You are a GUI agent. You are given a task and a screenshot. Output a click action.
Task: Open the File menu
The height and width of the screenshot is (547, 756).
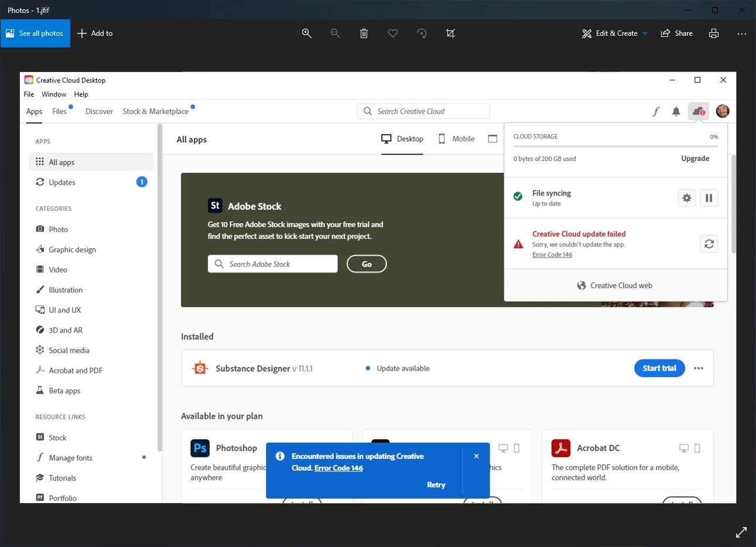(29, 94)
